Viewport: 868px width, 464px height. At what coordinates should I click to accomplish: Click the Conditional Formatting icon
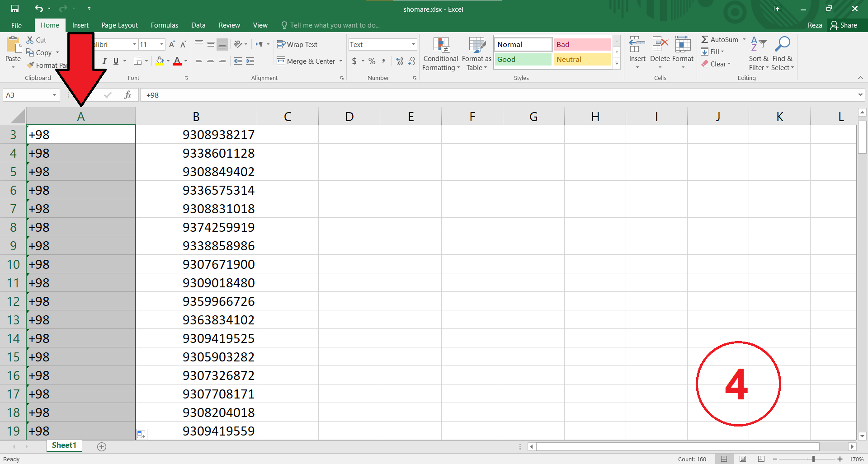coord(441,46)
